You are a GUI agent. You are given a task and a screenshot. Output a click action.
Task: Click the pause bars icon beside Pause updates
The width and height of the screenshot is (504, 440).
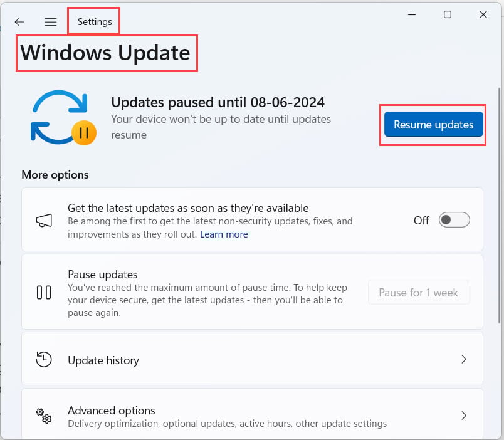44,293
